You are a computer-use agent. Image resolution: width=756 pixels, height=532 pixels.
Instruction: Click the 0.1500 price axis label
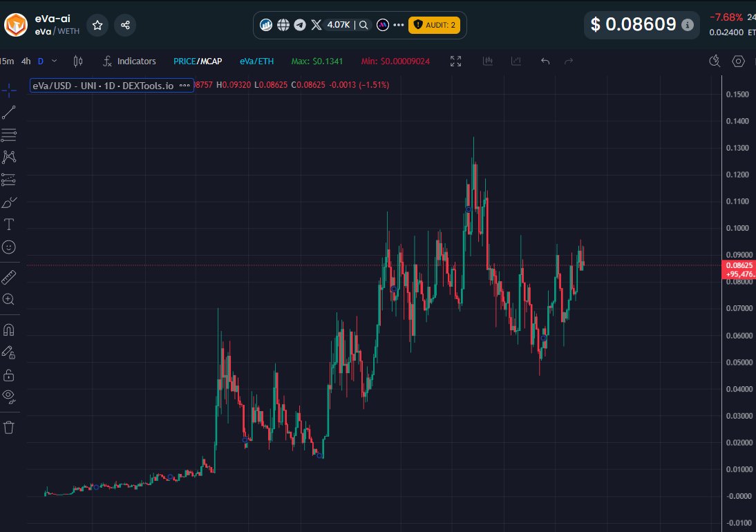737,95
